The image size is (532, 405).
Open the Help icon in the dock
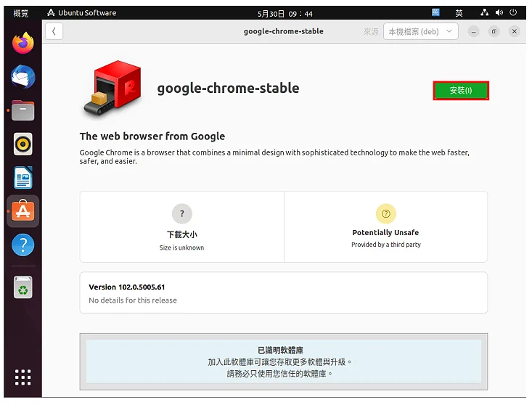coord(23,245)
